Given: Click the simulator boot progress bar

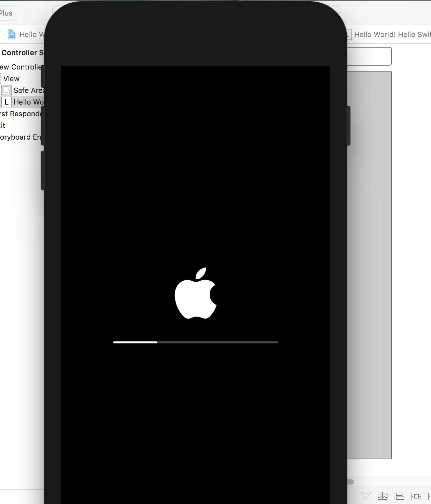Looking at the screenshot, I should tap(195, 342).
